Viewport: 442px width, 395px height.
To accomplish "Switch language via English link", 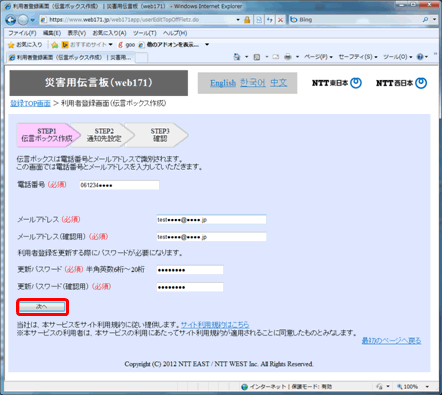I will [x=223, y=83].
